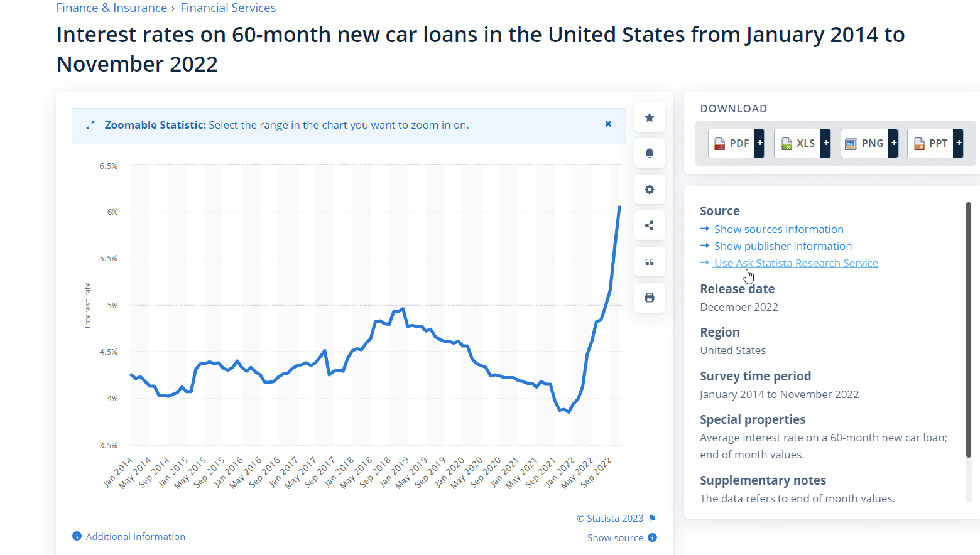Close the Zoomable Statistic banner
The height and width of the screenshot is (555, 980).
click(608, 124)
